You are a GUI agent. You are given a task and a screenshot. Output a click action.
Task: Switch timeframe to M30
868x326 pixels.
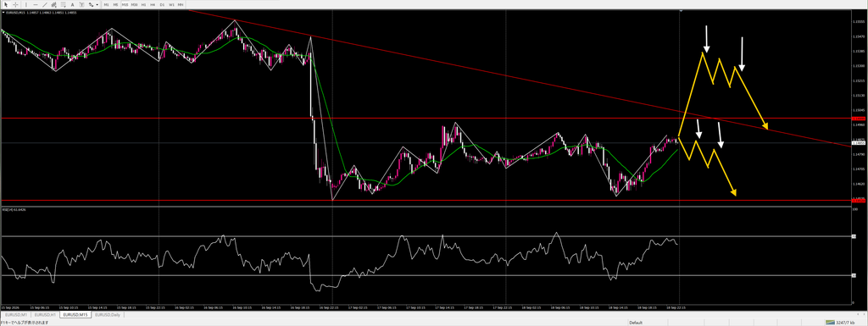[134, 4]
